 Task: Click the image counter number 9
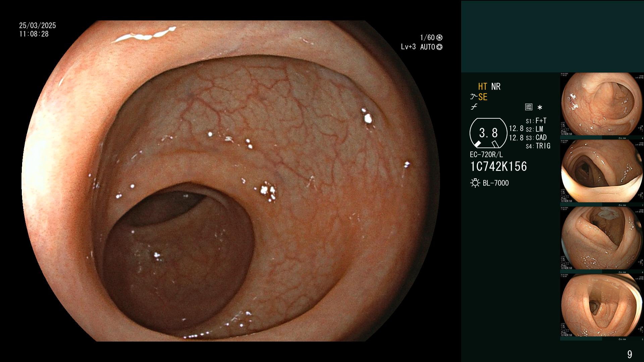[630, 354]
